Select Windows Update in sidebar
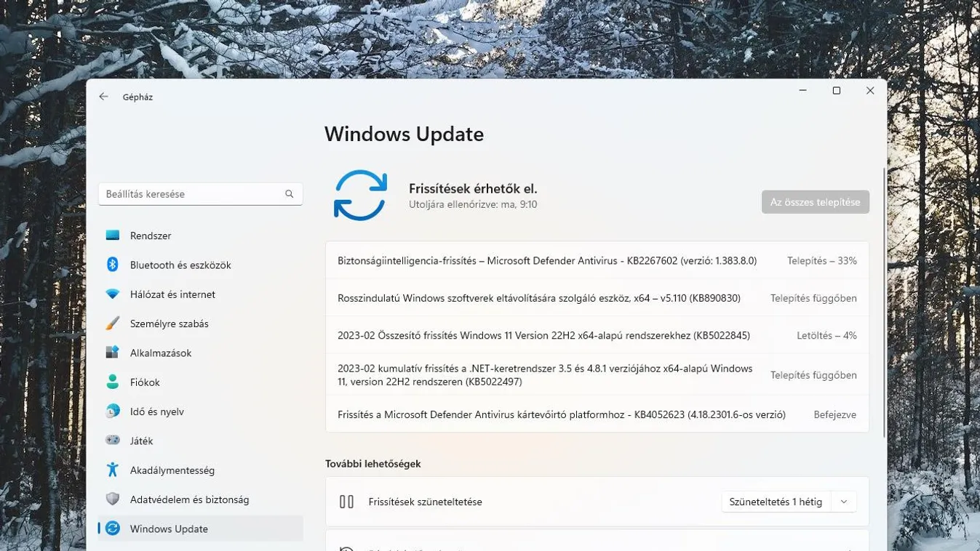 pyautogui.click(x=200, y=528)
